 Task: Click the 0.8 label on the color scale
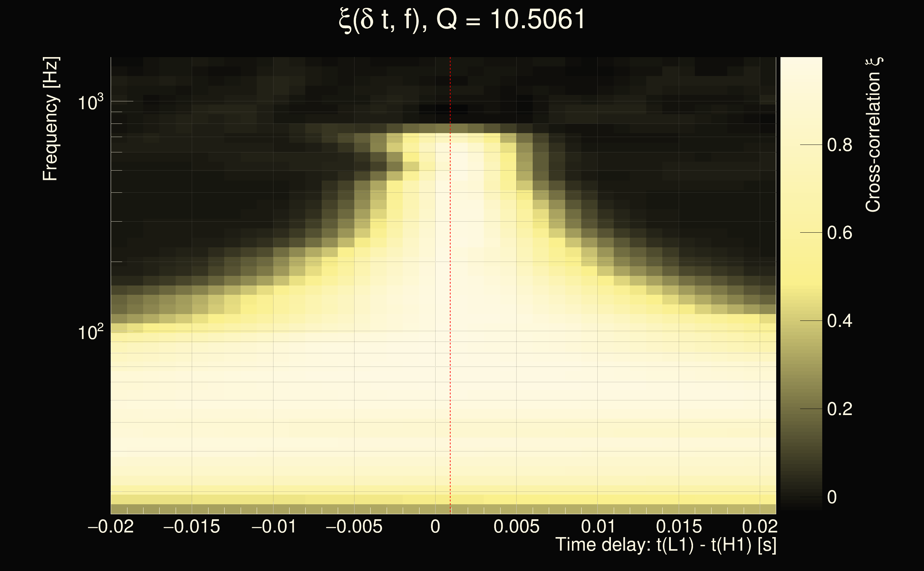[839, 145]
